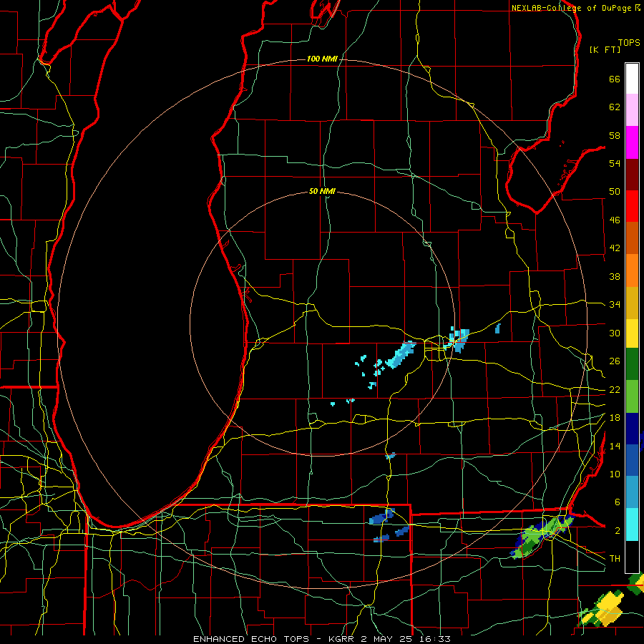
Task: Click the green echo cluster near southeast border
Action: (542, 537)
